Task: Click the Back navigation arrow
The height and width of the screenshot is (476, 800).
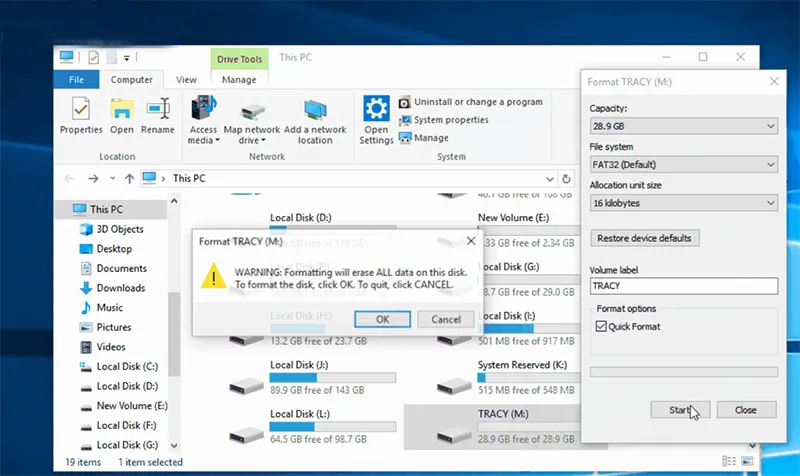Action: pos(69,179)
